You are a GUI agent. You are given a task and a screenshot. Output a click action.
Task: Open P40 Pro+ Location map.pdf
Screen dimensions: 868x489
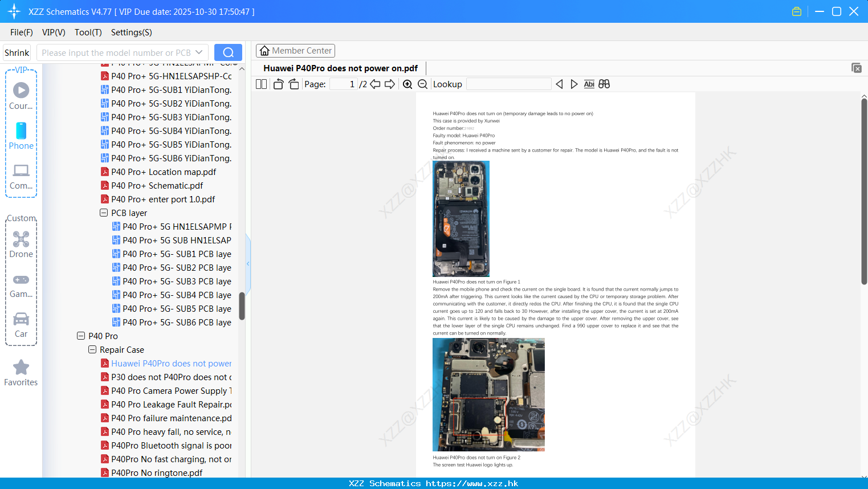164,172
